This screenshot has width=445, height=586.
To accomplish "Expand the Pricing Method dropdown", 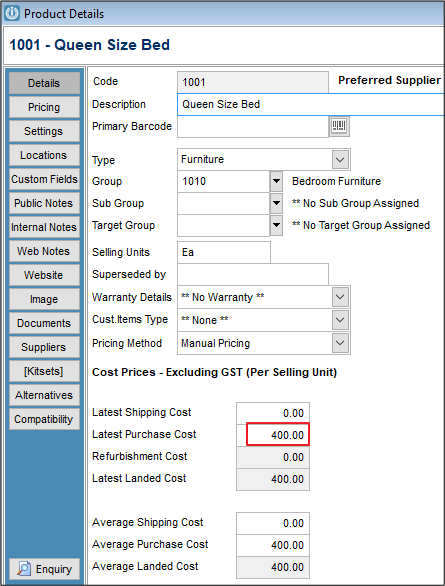I will (340, 343).
